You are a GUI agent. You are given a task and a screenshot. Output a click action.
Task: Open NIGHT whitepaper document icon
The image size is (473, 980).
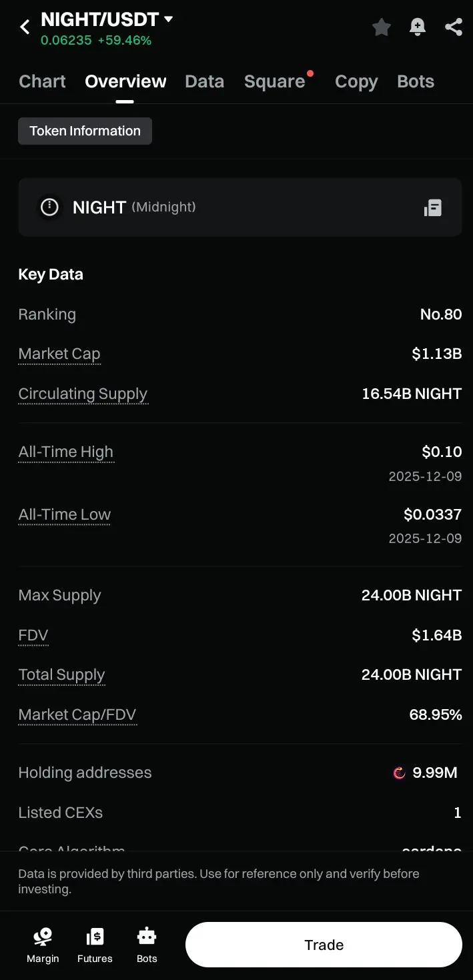433,207
